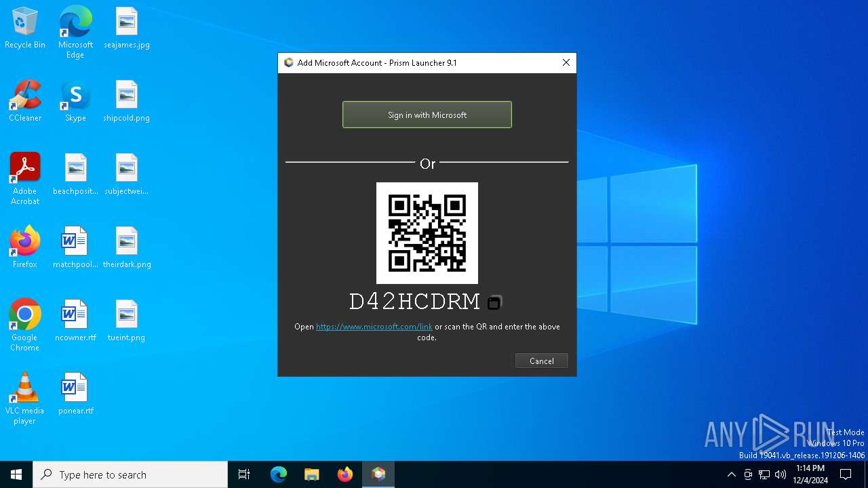The width and height of the screenshot is (868, 488).
Task: Open the notification center icon
Action: [846, 474]
